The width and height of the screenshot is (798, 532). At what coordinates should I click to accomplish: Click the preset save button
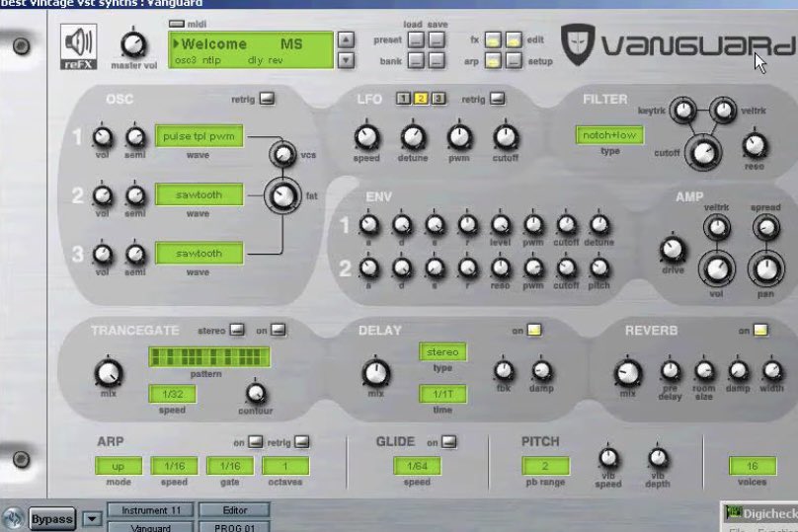(x=437, y=39)
